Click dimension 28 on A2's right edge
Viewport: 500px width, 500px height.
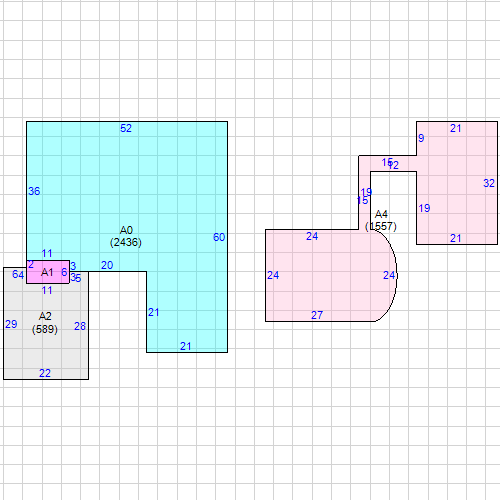click(x=80, y=326)
